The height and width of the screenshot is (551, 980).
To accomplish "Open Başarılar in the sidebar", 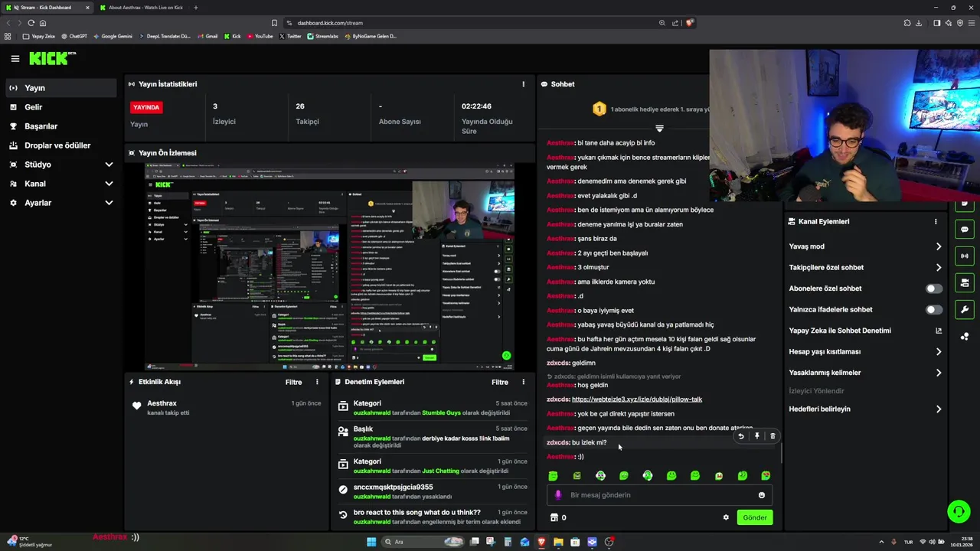I will 61,126.
